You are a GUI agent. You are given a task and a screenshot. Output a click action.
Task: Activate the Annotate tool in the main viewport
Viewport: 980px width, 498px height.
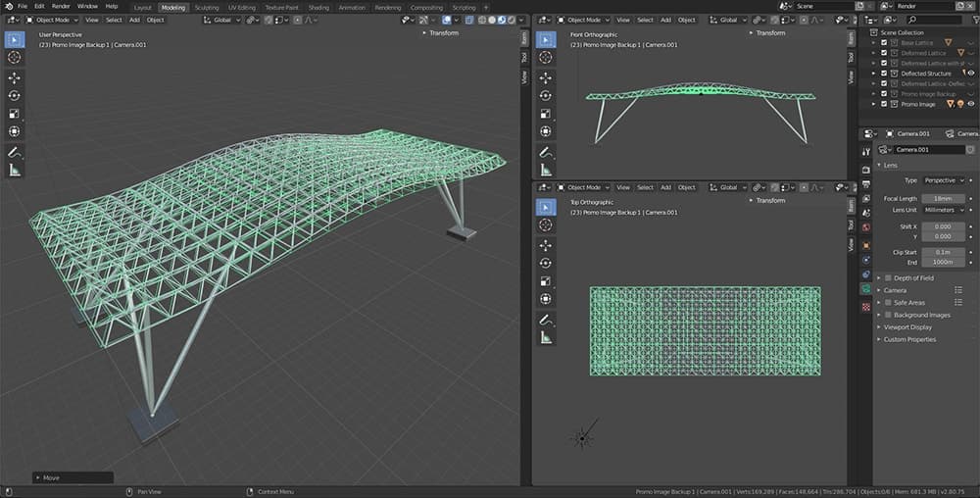(15, 153)
